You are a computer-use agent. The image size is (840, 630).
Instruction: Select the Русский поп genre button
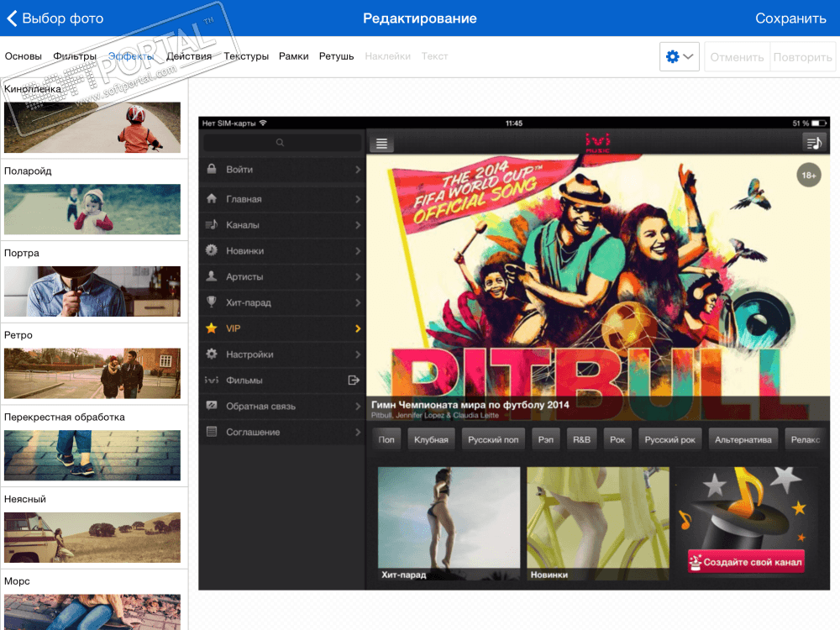click(493, 439)
